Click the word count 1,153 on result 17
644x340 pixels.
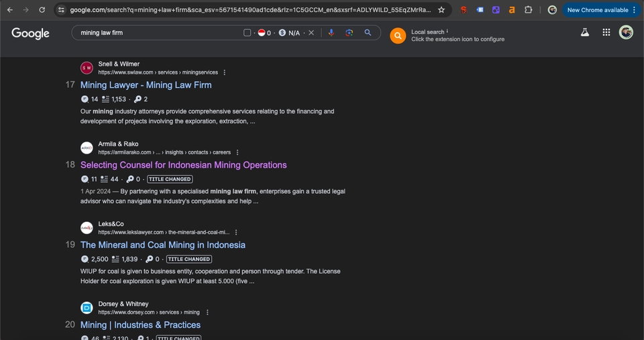(x=119, y=99)
